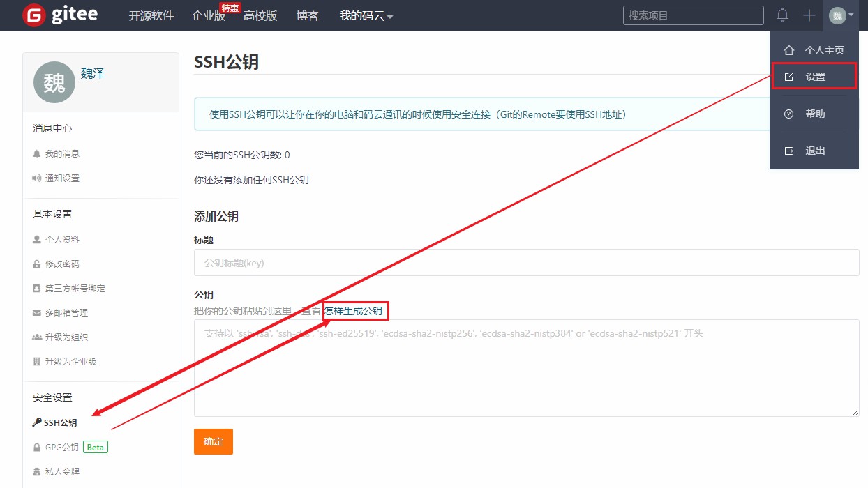The width and height of the screenshot is (868, 488).
Task: Click the 消息中心 section header
Action: tap(52, 128)
